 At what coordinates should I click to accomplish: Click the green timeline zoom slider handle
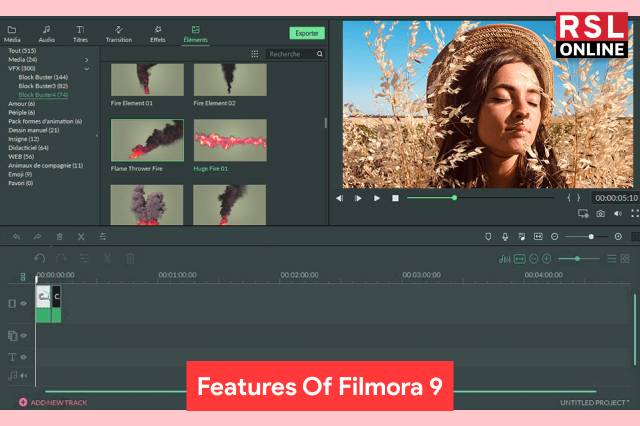pyautogui.click(x=577, y=259)
